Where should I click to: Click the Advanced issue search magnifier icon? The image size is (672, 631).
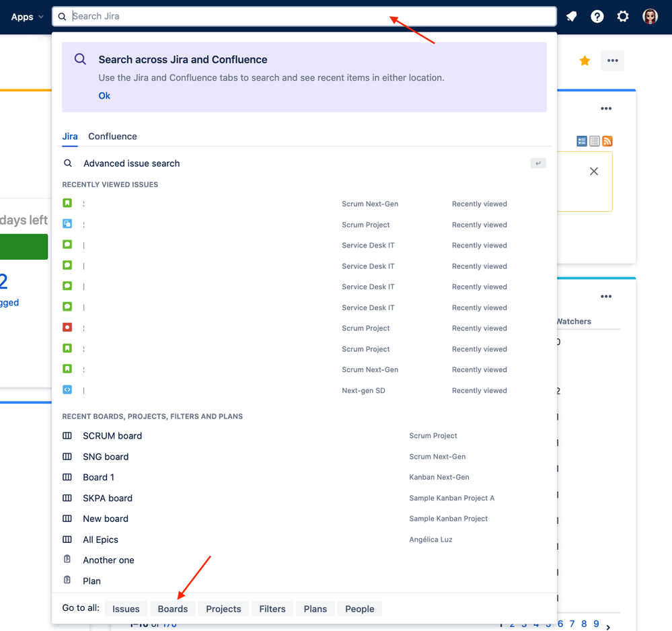(x=68, y=163)
